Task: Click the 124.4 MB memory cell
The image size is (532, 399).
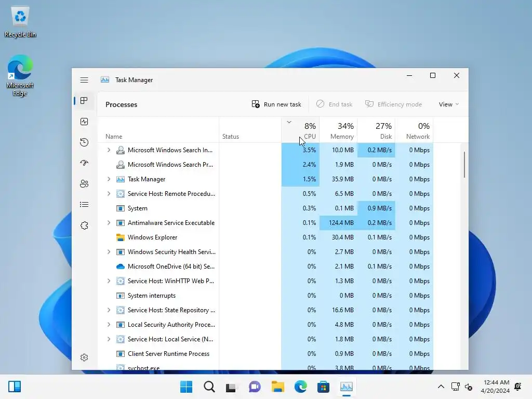Action: point(338,223)
